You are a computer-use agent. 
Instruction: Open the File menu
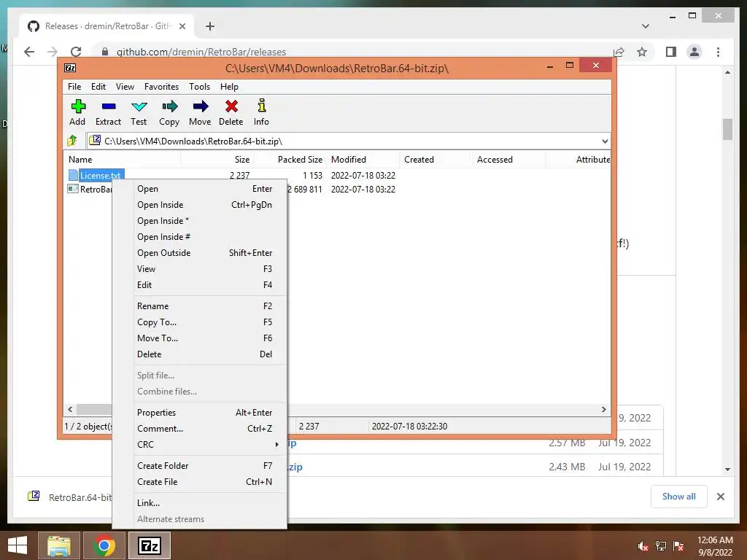(74, 87)
